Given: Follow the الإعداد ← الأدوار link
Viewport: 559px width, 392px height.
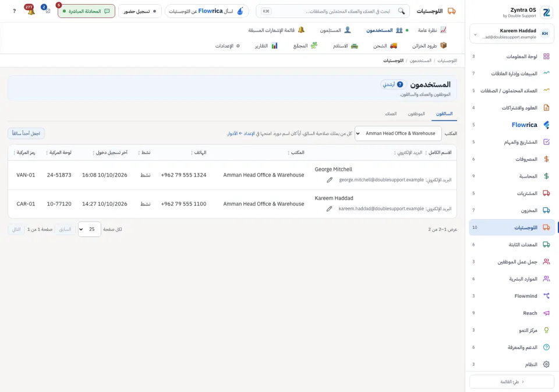Looking at the screenshot, I should click(x=240, y=133).
